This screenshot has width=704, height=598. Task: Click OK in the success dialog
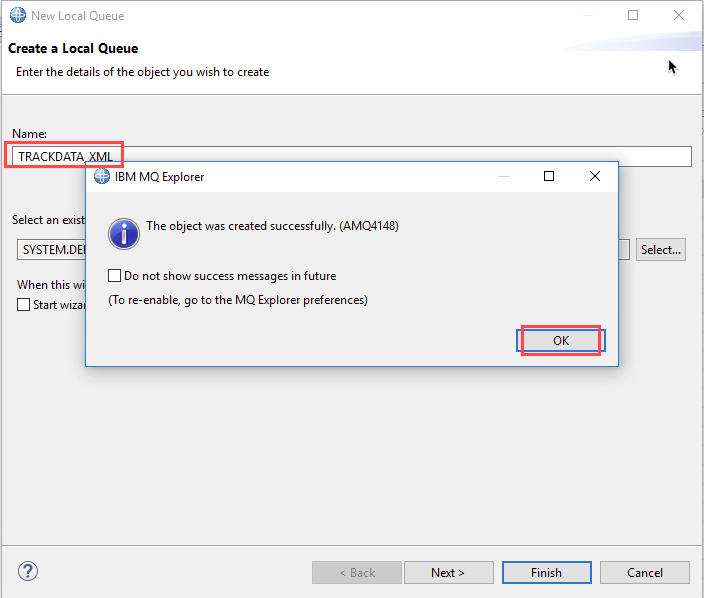click(x=561, y=341)
